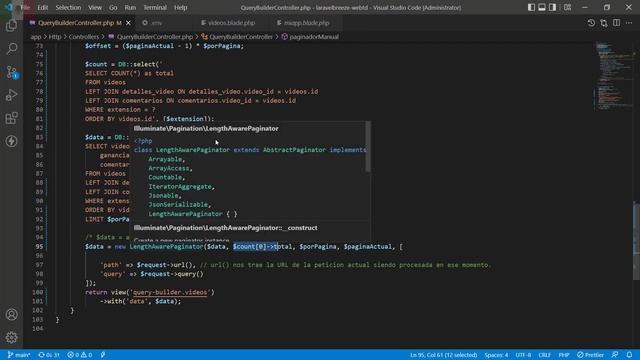Click the $paginaActual argument on line 95

coord(368,247)
